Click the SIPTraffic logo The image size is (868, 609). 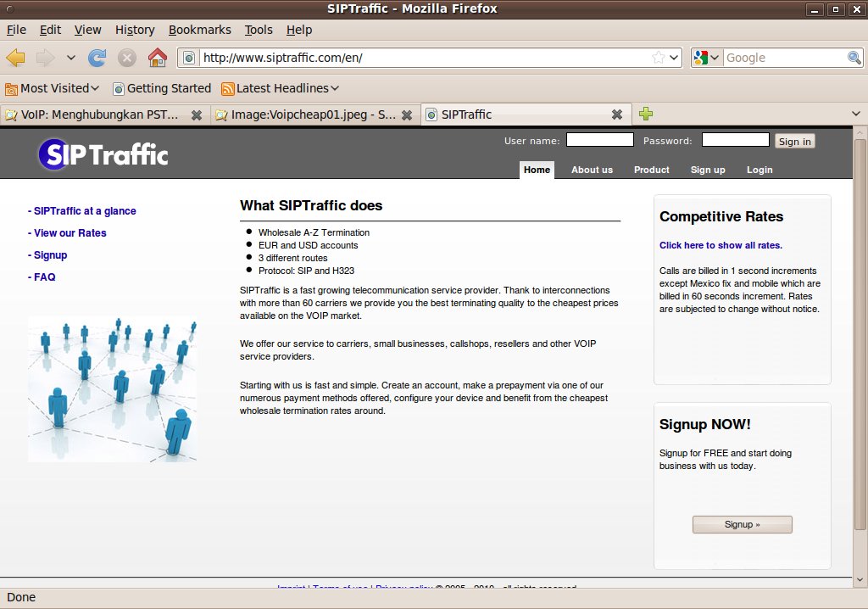pos(103,154)
